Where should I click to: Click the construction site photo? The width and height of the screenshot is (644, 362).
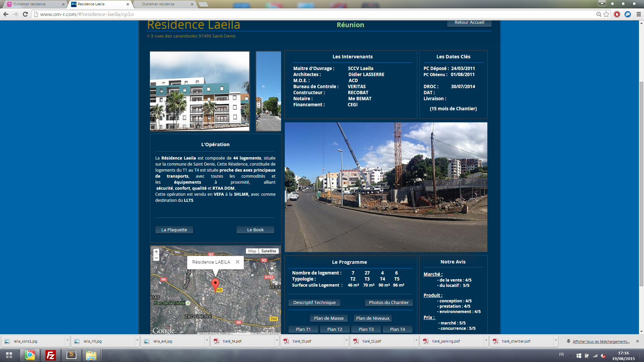386,187
